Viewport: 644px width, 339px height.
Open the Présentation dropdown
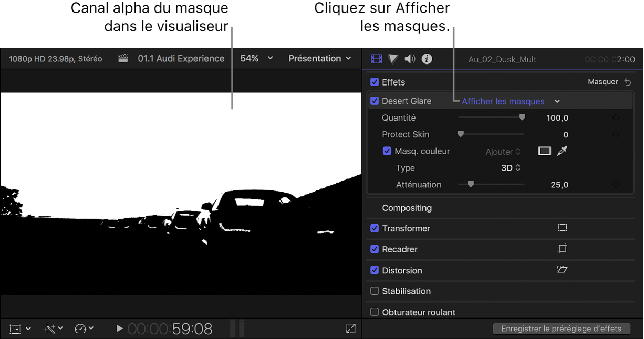(320, 58)
